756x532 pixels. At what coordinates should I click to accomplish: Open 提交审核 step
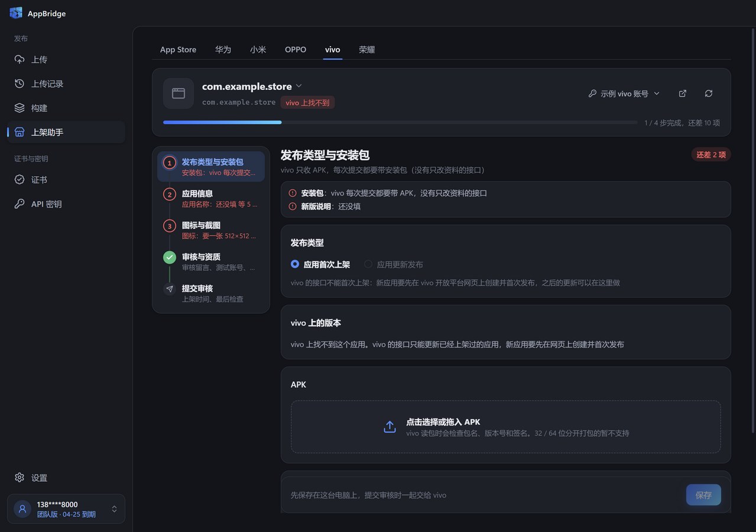211,293
